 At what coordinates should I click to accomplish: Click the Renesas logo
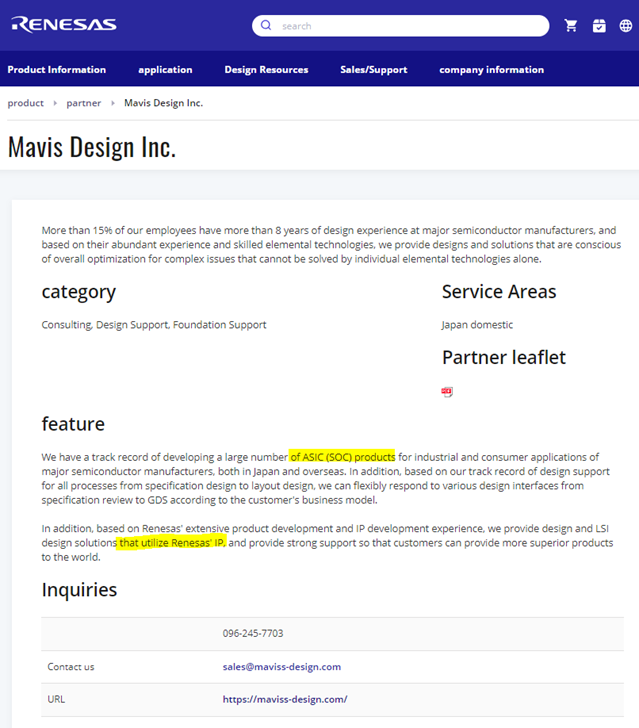click(64, 25)
